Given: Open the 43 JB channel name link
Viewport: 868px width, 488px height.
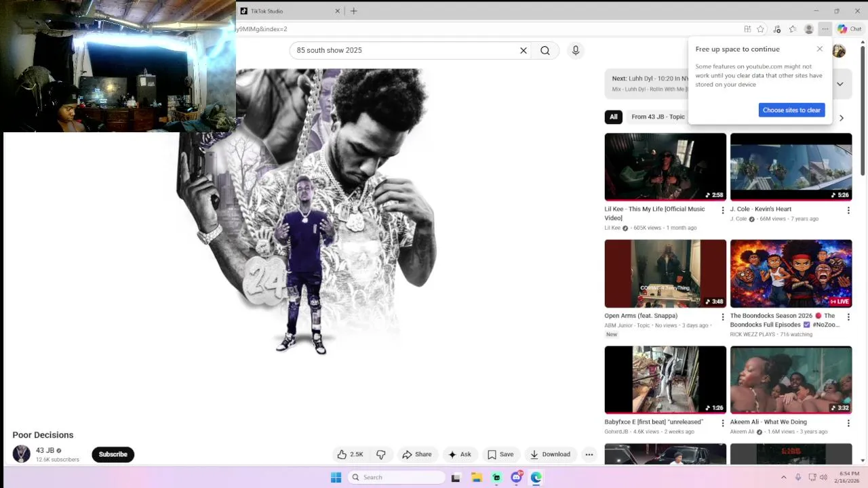Looking at the screenshot, I should [x=45, y=450].
